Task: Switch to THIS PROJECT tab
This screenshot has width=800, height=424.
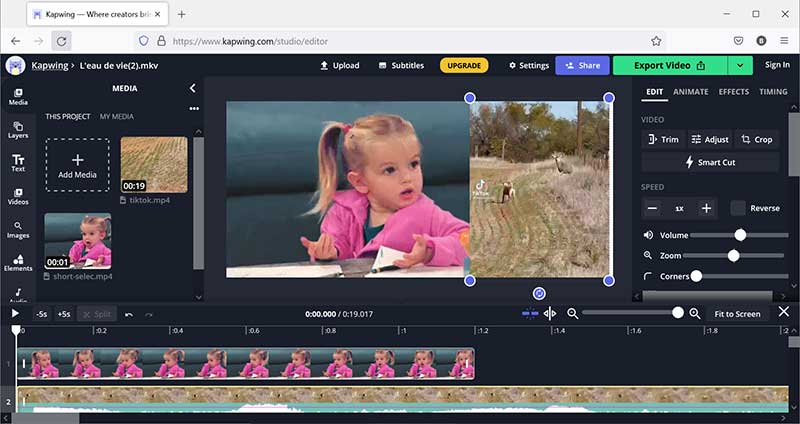Action: coord(68,116)
